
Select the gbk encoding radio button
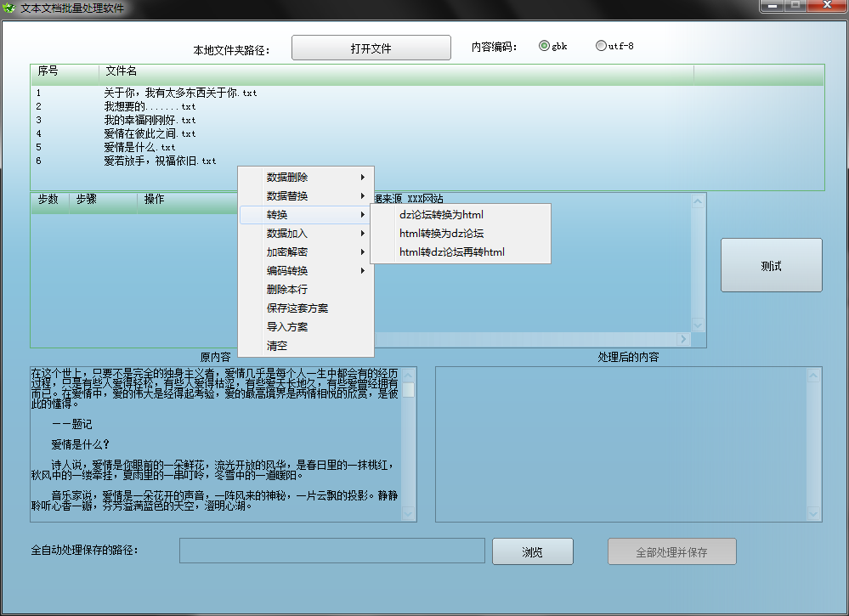point(545,47)
